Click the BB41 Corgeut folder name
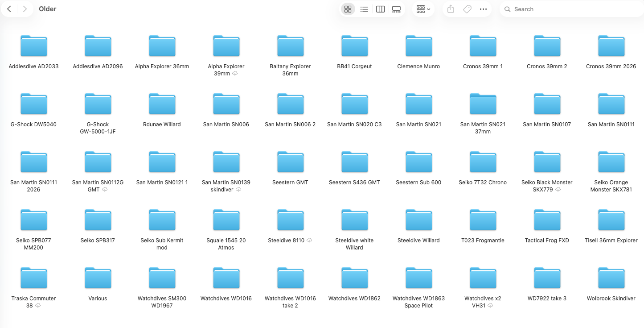Viewport: 644px width, 328px height. tap(354, 66)
